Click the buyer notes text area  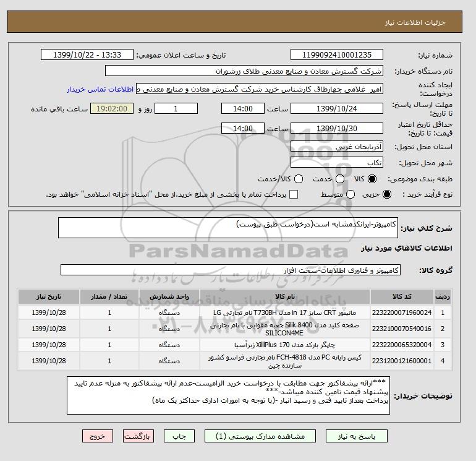(x=228, y=395)
